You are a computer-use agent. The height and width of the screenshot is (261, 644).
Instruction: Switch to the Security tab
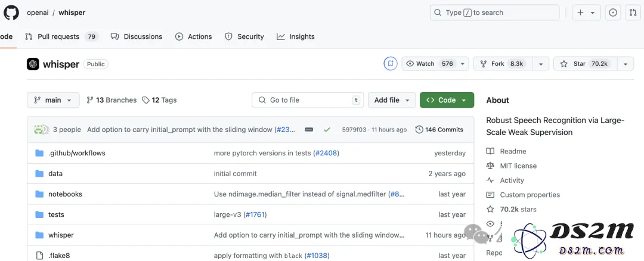(244, 36)
